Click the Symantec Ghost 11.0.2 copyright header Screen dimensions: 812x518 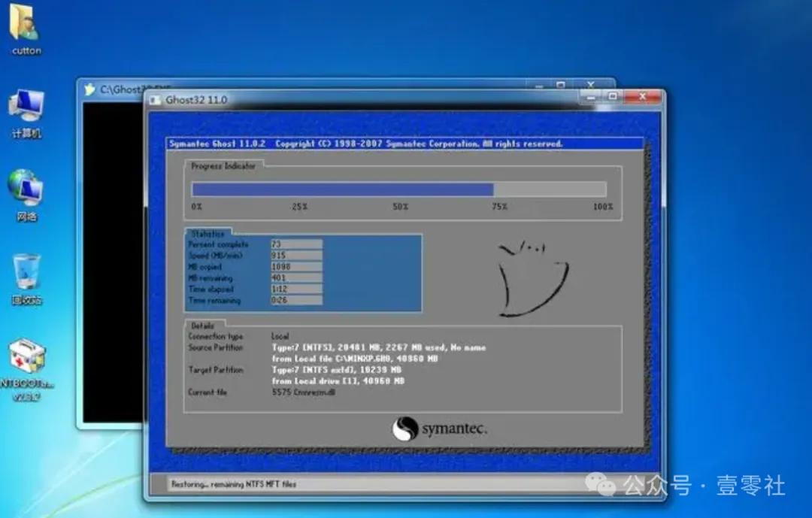pos(365,144)
